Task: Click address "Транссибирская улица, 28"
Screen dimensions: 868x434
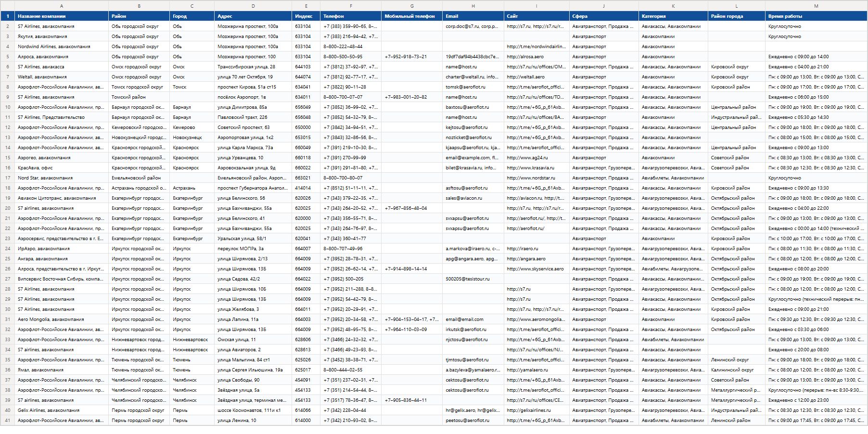Action: pos(253,67)
